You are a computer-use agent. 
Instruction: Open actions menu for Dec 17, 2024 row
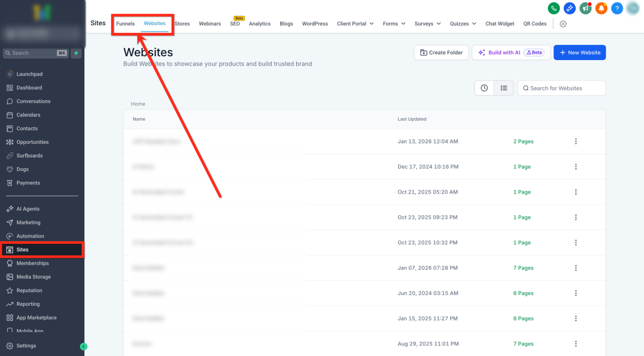[x=576, y=167]
